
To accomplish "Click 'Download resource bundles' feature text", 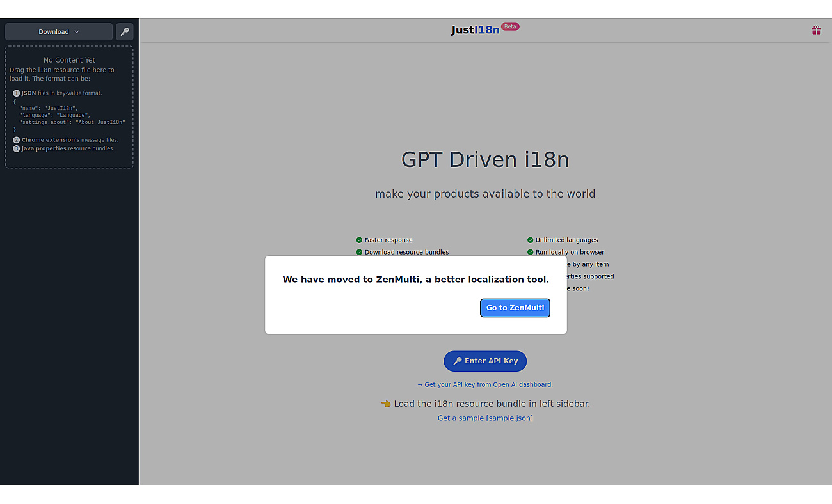I will coord(406,252).
